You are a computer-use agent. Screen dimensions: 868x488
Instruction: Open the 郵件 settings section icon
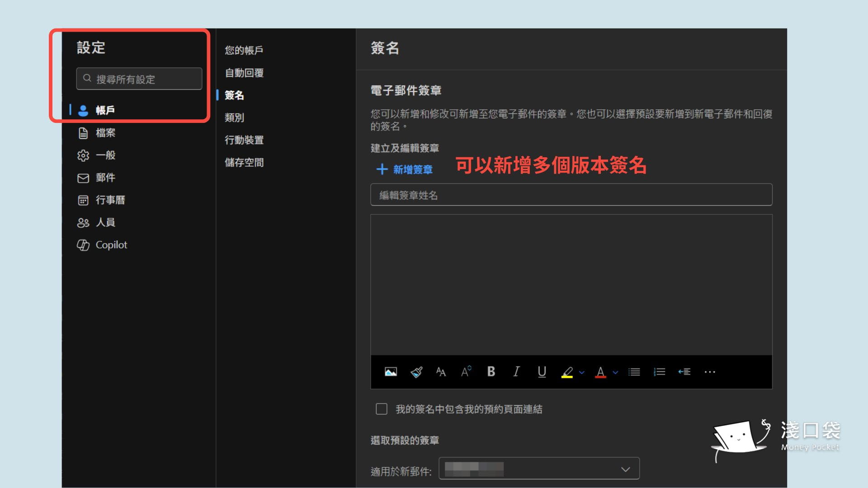coord(83,178)
